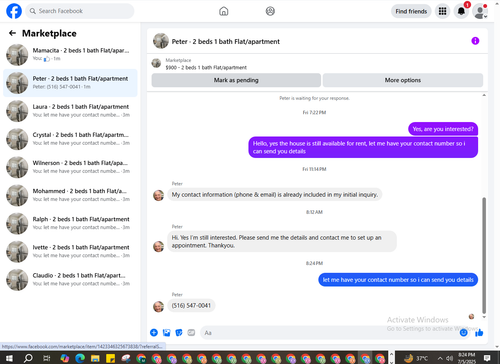This screenshot has width=500, height=364.
Task: Click the Search Facebook field
Action: click(x=80, y=11)
